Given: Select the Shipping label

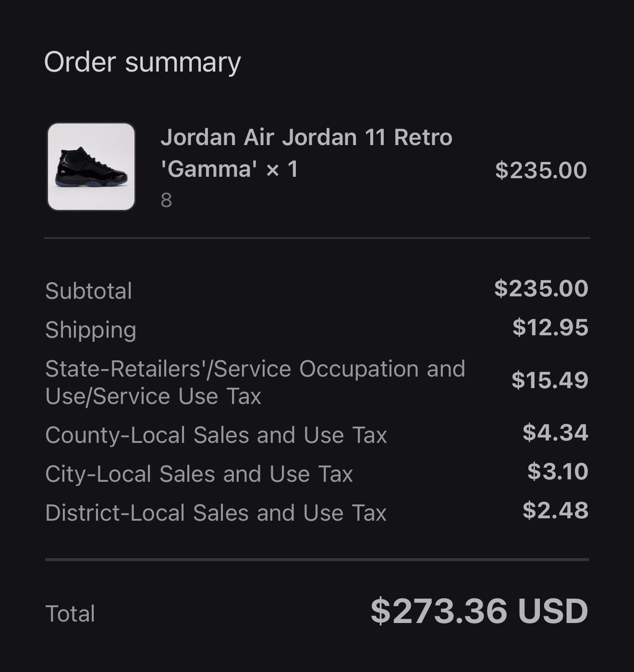Looking at the screenshot, I should (x=91, y=330).
